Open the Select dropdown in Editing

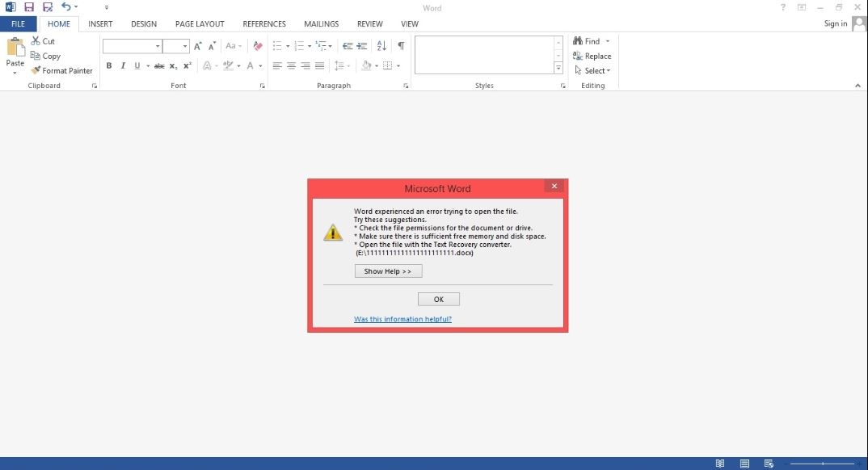592,71
